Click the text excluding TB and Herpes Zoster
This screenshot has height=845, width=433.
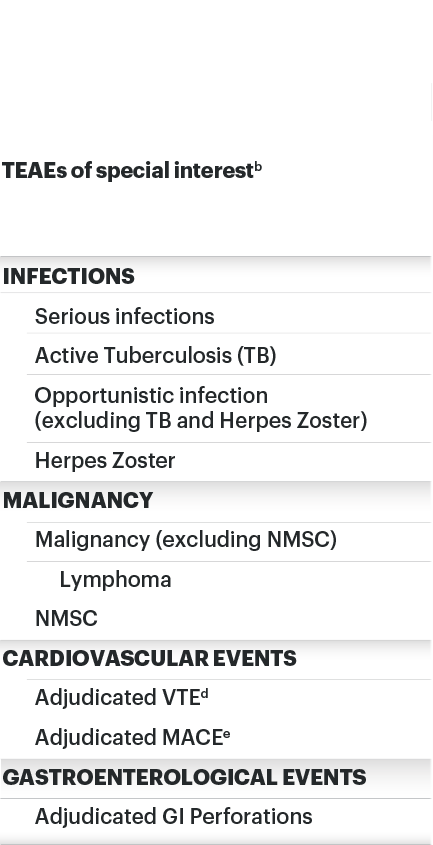pos(201,421)
